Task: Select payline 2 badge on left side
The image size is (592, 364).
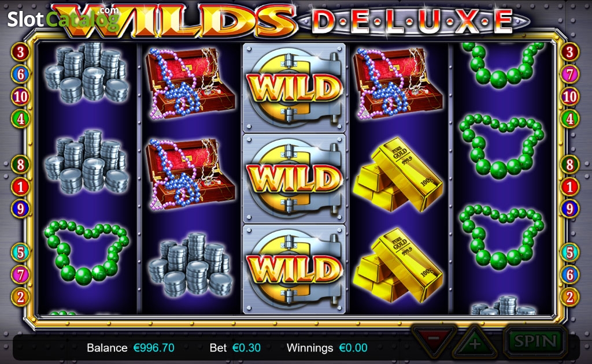Action: (x=20, y=297)
